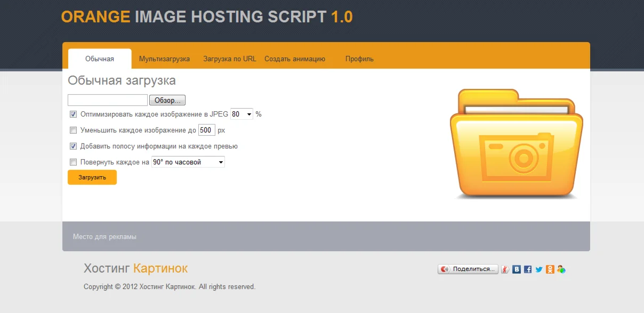Toggle the add info bar on preview checkbox
Image resolution: width=644 pixels, height=313 pixels.
74,146
